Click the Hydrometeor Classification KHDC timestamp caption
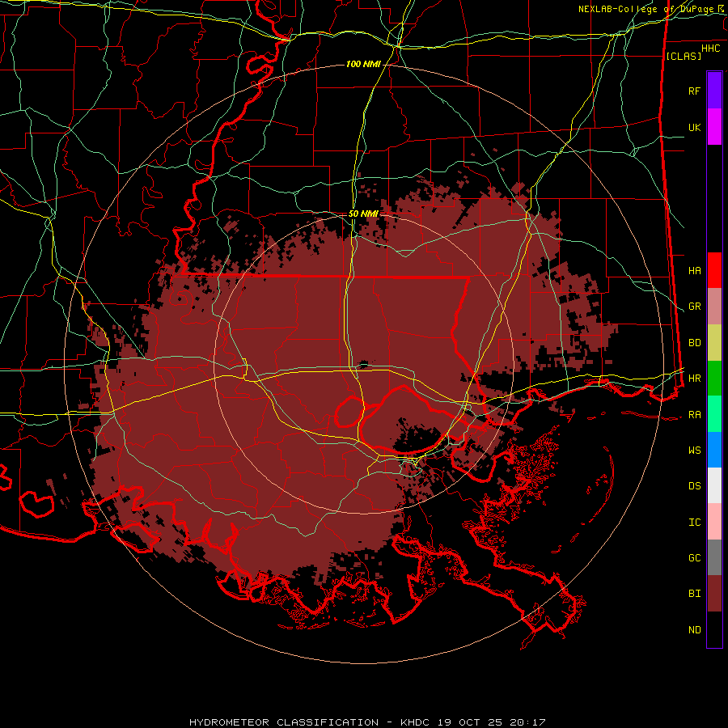 click(367, 722)
